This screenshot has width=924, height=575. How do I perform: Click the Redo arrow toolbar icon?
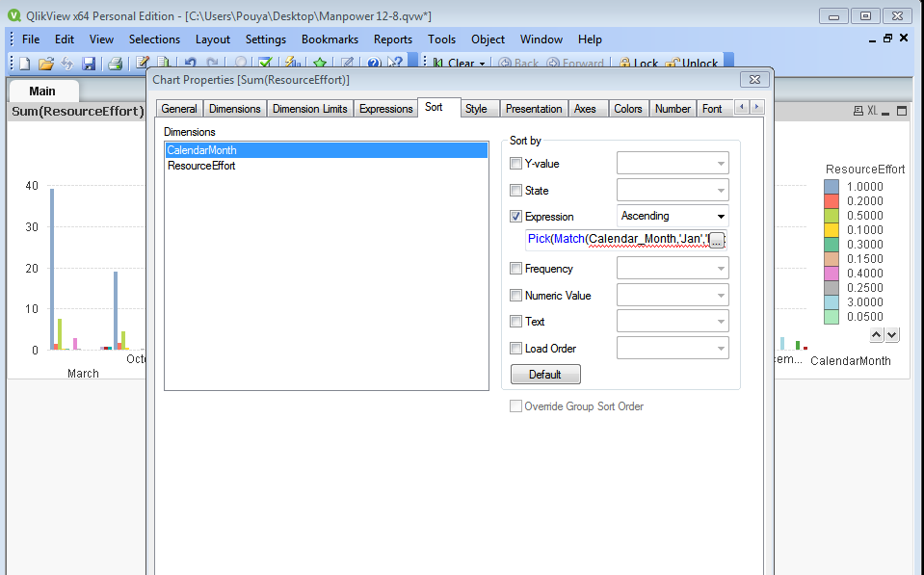(x=212, y=63)
